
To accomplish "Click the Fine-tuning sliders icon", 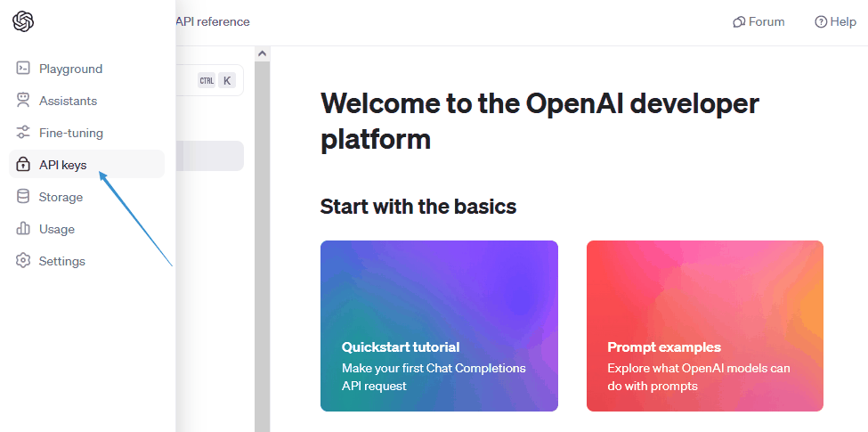I will coord(22,133).
